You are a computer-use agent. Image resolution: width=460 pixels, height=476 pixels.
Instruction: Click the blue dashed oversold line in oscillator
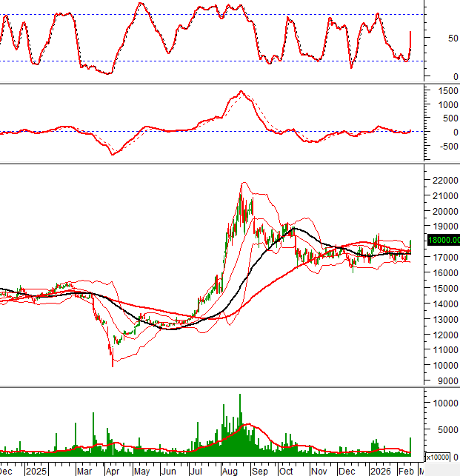(x=222, y=61)
